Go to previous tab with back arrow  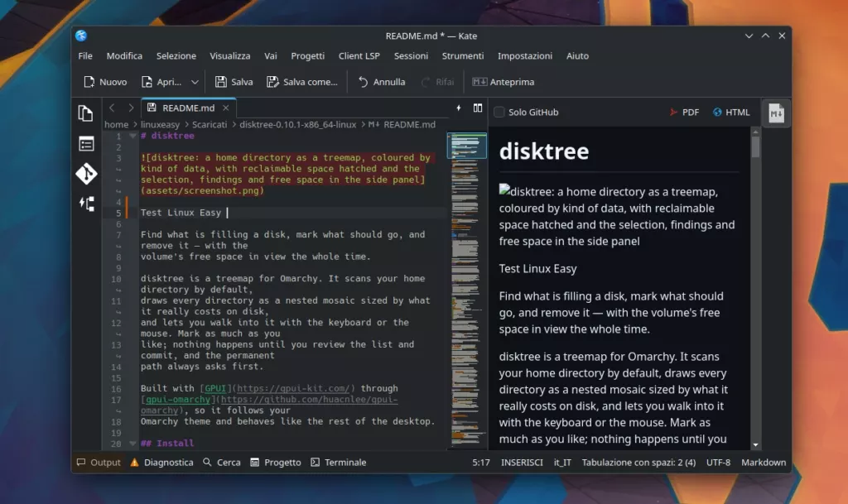point(112,108)
